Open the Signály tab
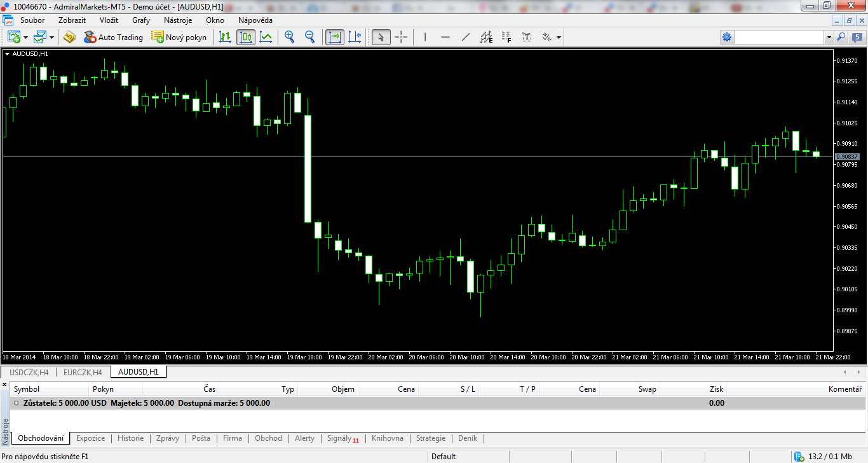868x463 pixels. point(342,438)
